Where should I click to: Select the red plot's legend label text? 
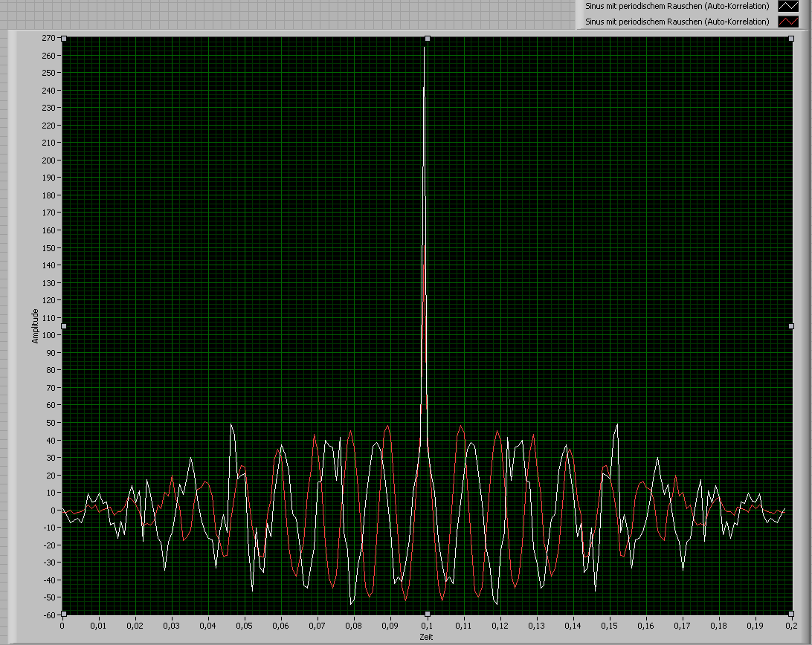click(x=677, y=22)
